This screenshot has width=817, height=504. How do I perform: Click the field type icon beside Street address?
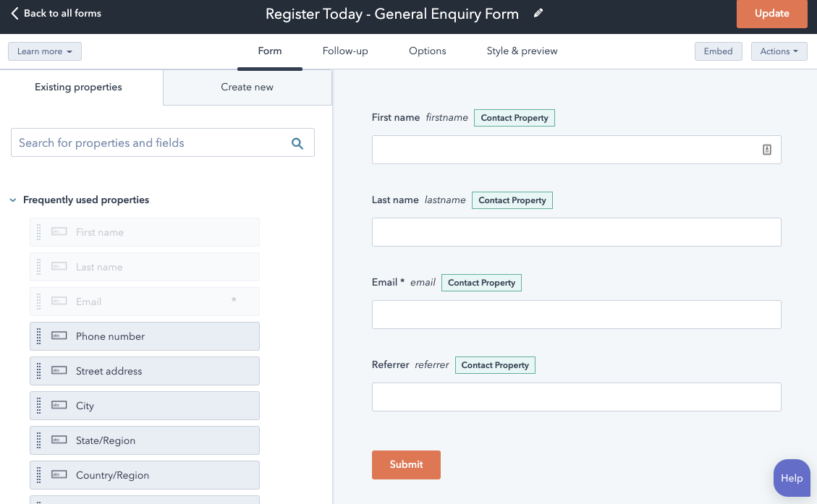59,370
